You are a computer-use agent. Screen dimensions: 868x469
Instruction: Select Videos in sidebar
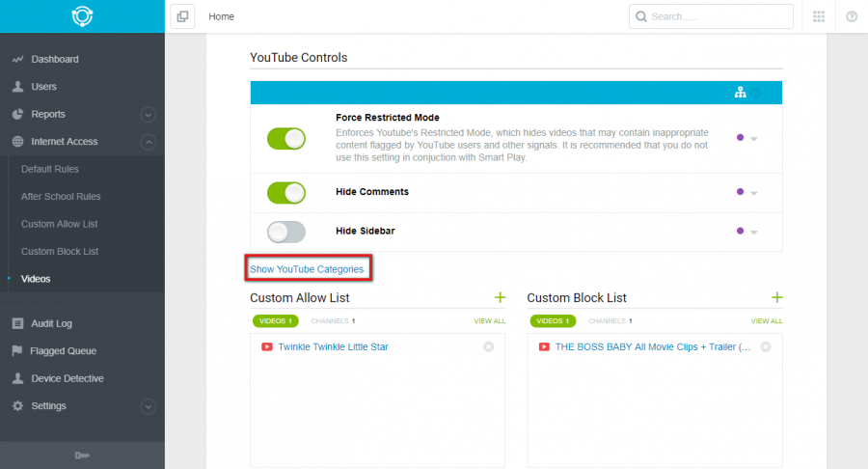36,279
